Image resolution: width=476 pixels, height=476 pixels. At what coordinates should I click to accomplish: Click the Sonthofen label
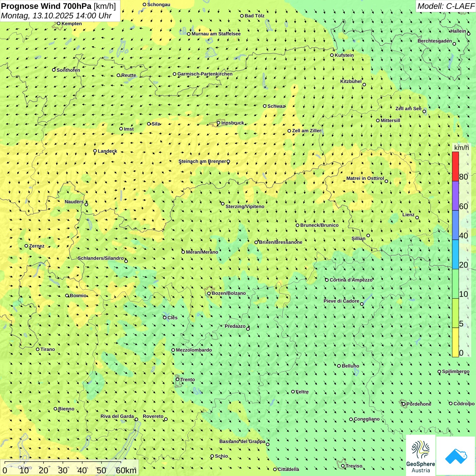point(68,70)
